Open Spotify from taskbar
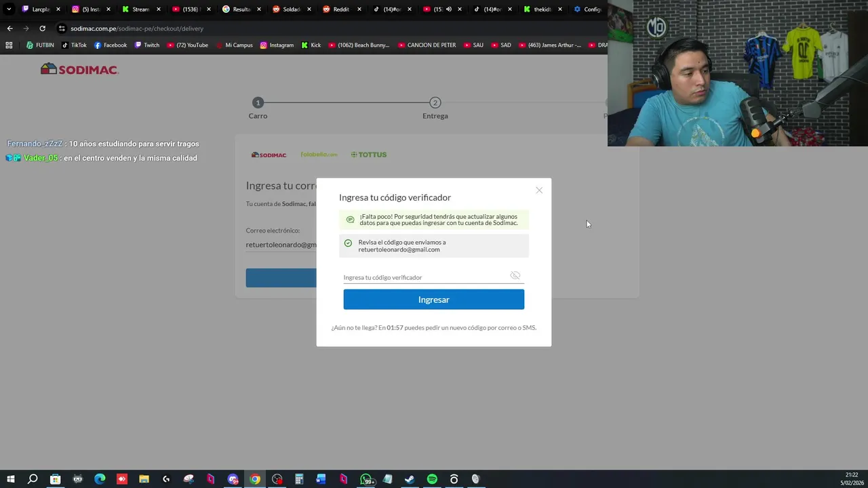Viewport: 868px width, 488px height. tap(432, 479)
